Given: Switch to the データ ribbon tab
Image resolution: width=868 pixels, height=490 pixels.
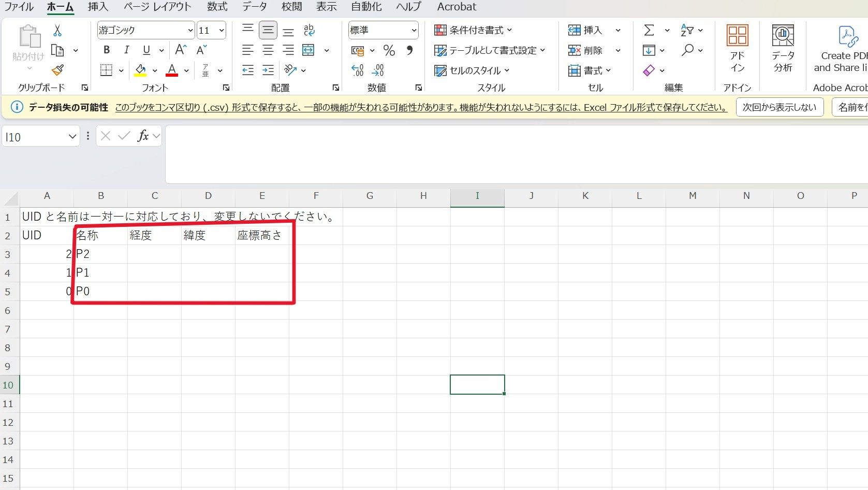Looking at the screenshot, I should pos(255,7).
